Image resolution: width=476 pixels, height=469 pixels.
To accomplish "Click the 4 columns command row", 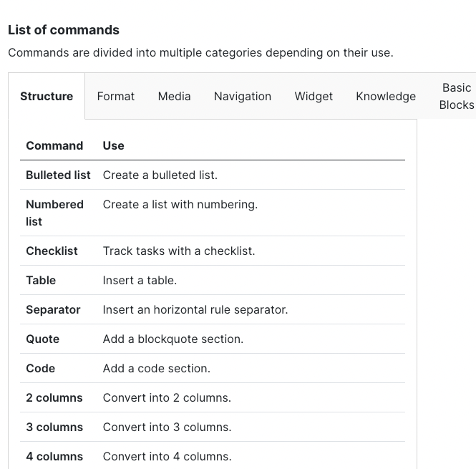I will coord(54,456).
